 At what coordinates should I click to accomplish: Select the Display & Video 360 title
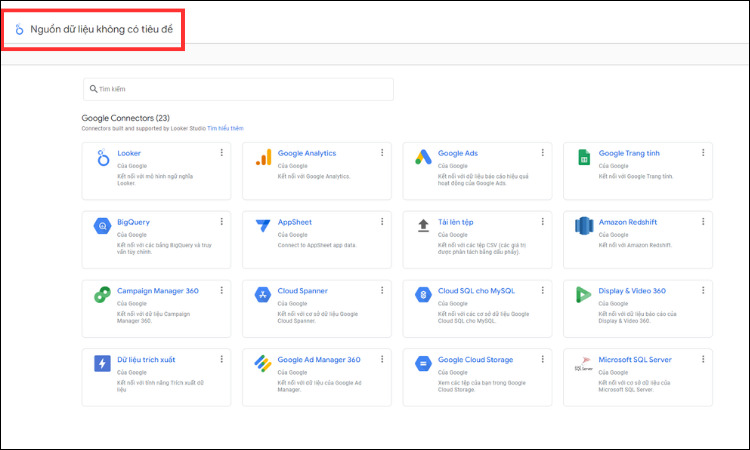[632, 291]
